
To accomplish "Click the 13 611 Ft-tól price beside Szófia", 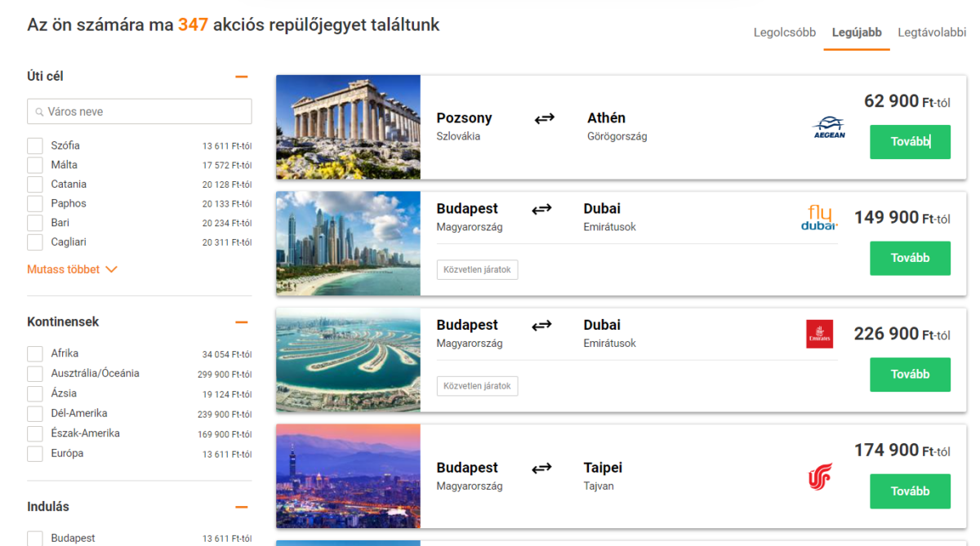I will (x=227, y=146).
